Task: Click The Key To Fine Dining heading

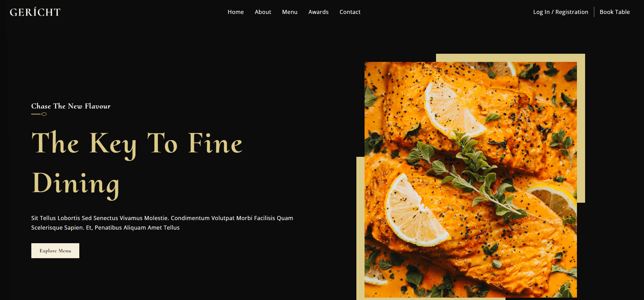Action: point(137,163)
